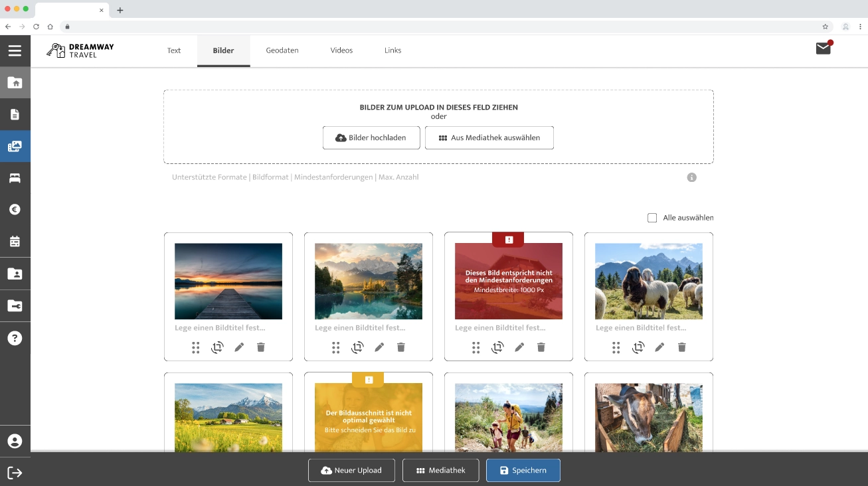This screenshot has height=486, width=868.
Task: Select the pier sunset thumbnail
Action: (228, 281)
